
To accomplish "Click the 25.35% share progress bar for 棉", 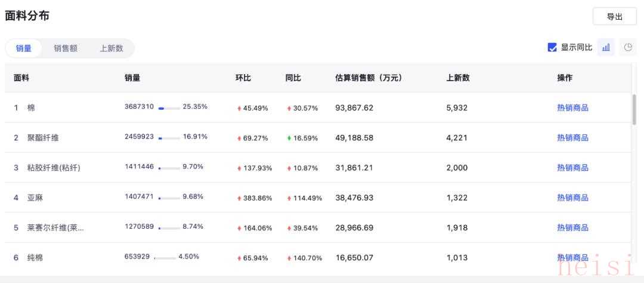I will pyautogui.click(x=169, y=109).
